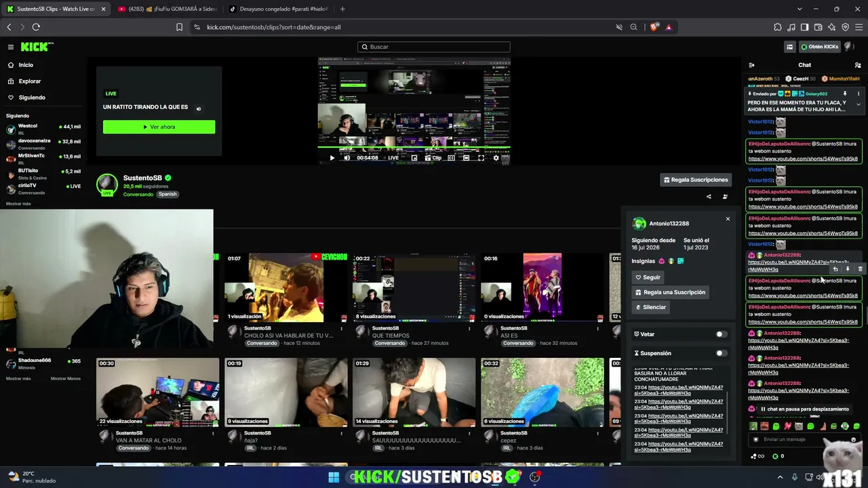The height and width of the screenshot is (488, 868).
Task: Open the emoji picker in chat input
Action: pos(854,439)
